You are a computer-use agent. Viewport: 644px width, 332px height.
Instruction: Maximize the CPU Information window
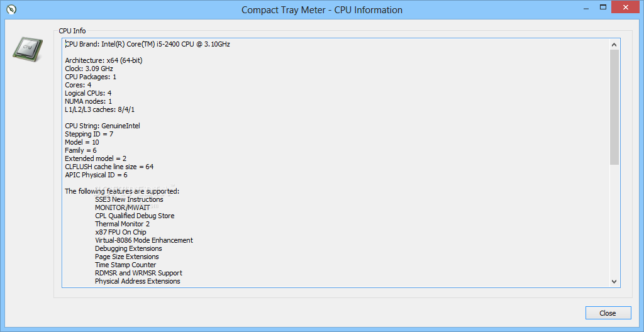pos(603,7)
